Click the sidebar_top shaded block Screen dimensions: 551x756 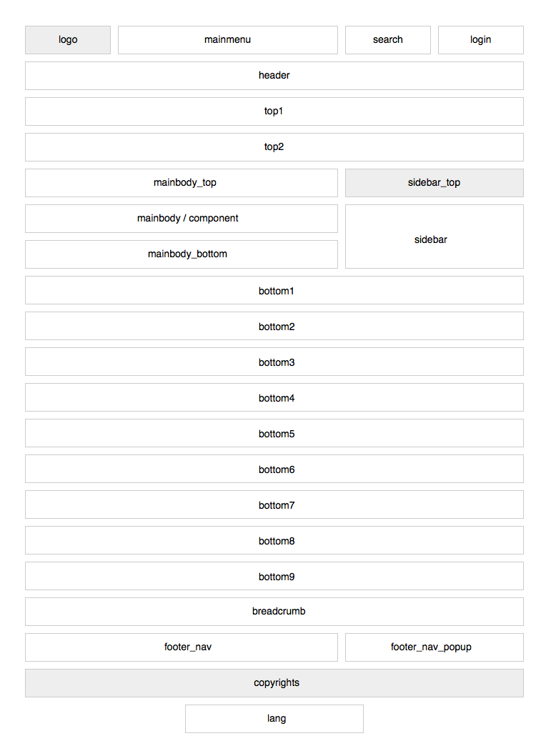[434, 183]
